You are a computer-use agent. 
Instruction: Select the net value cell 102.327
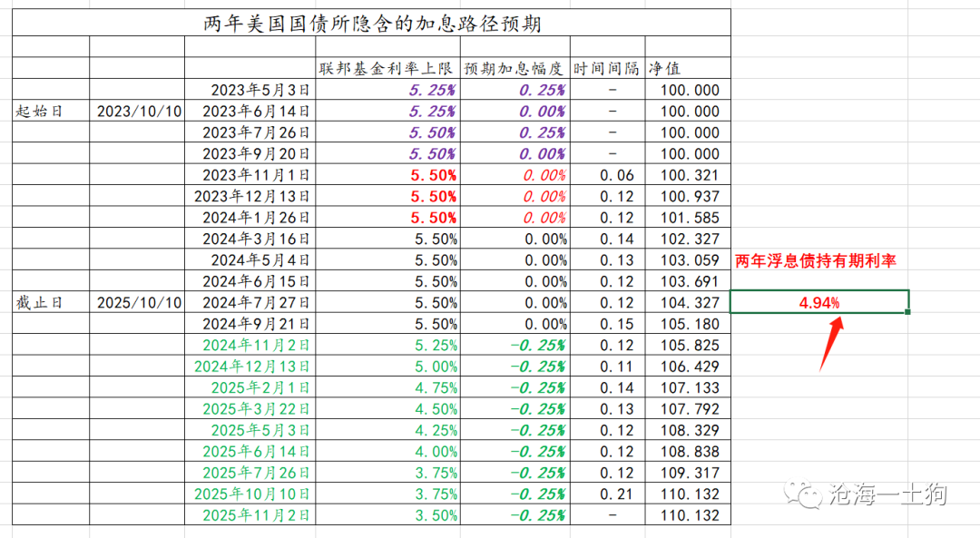[x=688, y=239]
